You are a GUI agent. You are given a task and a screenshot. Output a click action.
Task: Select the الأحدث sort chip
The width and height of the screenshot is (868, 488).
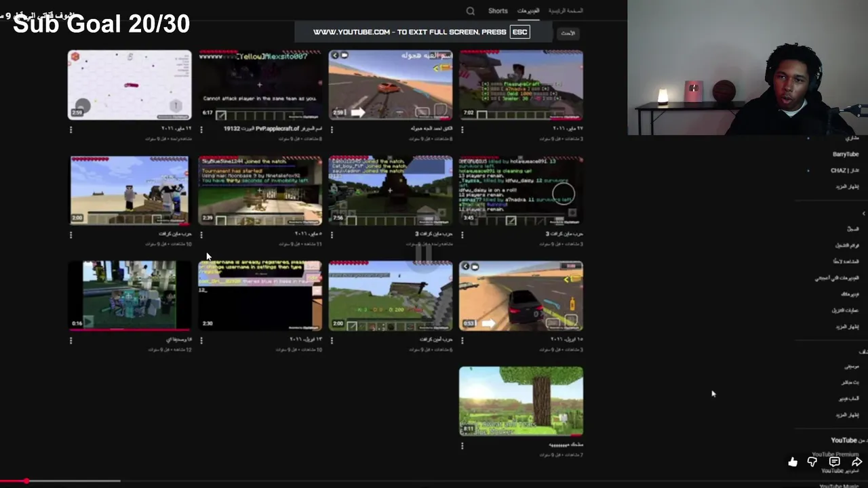point(568,33)
